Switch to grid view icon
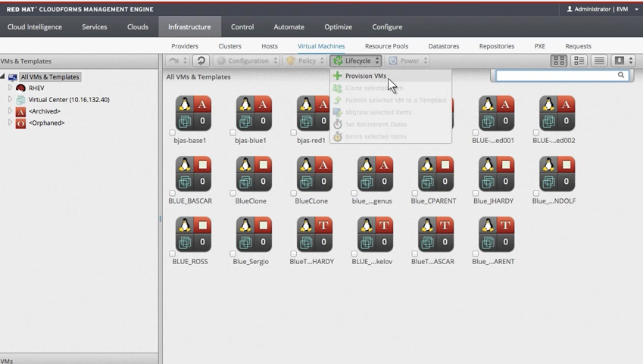 559,61
